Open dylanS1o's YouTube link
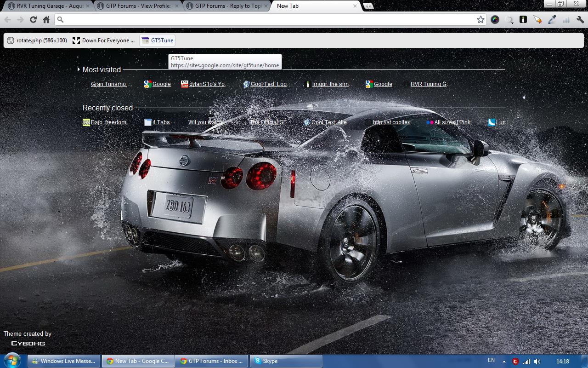 (x=205, y=84)
